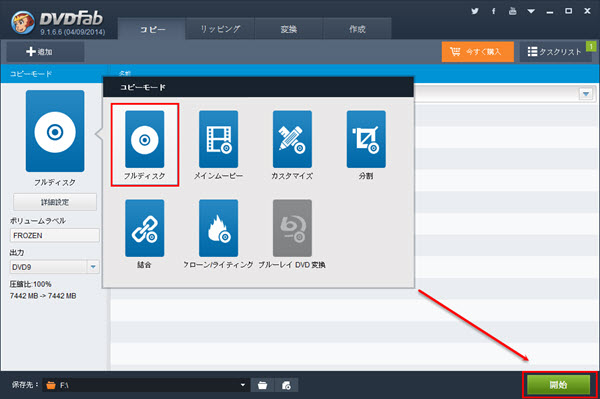600x399 pixels.
Task: Click the green task count badge
Action: 591,46
